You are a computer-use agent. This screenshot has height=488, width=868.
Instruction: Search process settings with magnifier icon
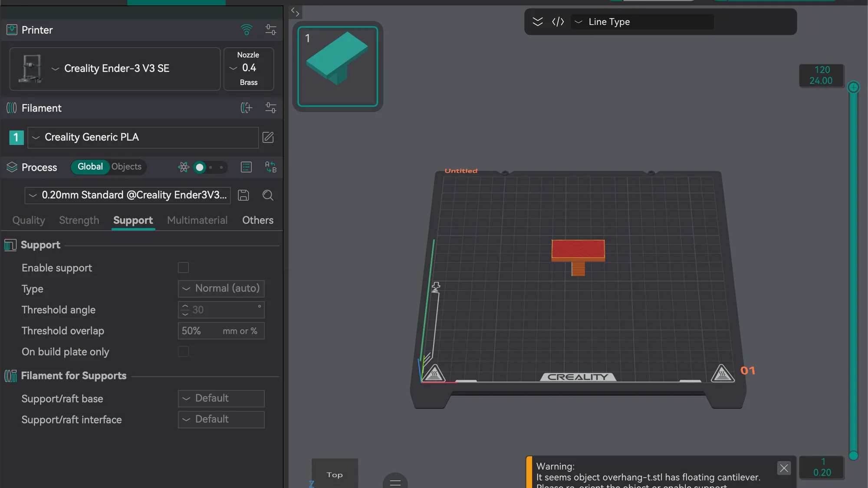268,195
